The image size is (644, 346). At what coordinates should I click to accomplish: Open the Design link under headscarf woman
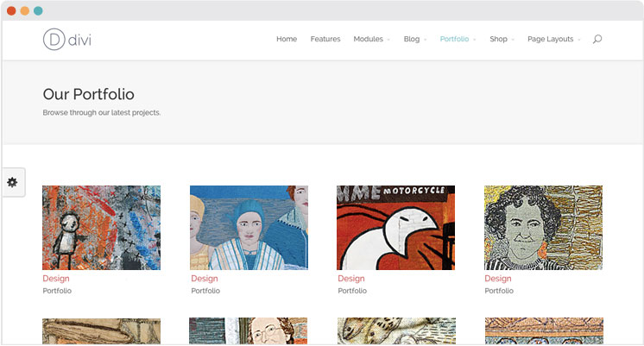pos(204,279)
